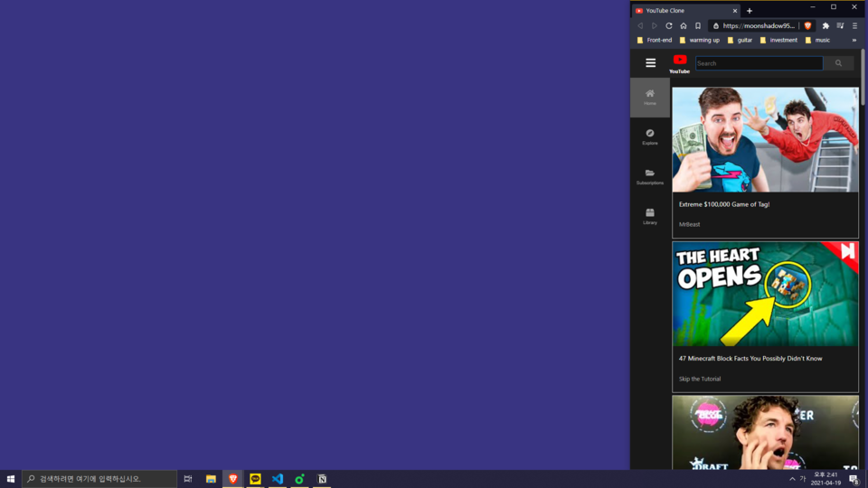Bookmark this page
The width and height of the screenshot is (868, 488).
coord(698,26)
